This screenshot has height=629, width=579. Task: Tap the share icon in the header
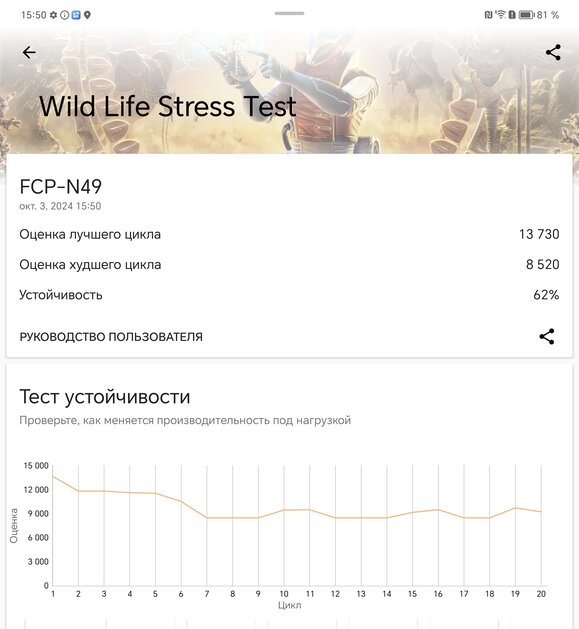(x=553, y=52)
